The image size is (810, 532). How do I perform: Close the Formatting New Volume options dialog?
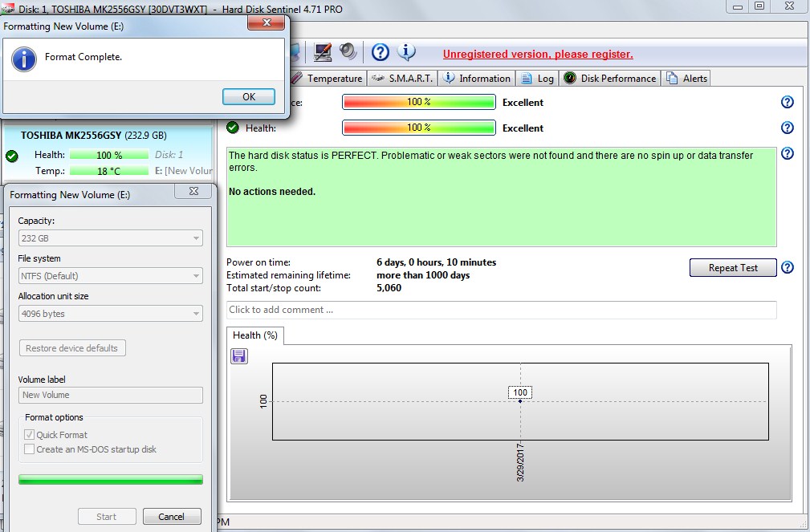coord(193,191)
